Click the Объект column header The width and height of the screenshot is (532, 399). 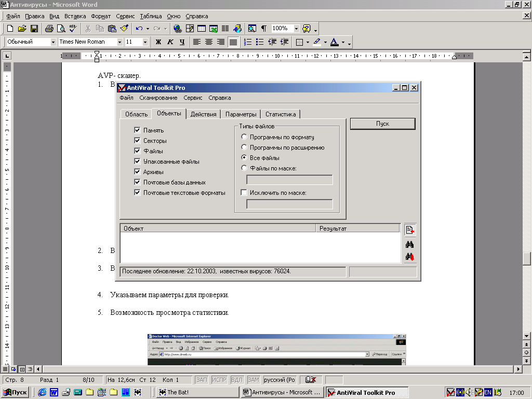point(218,229)
